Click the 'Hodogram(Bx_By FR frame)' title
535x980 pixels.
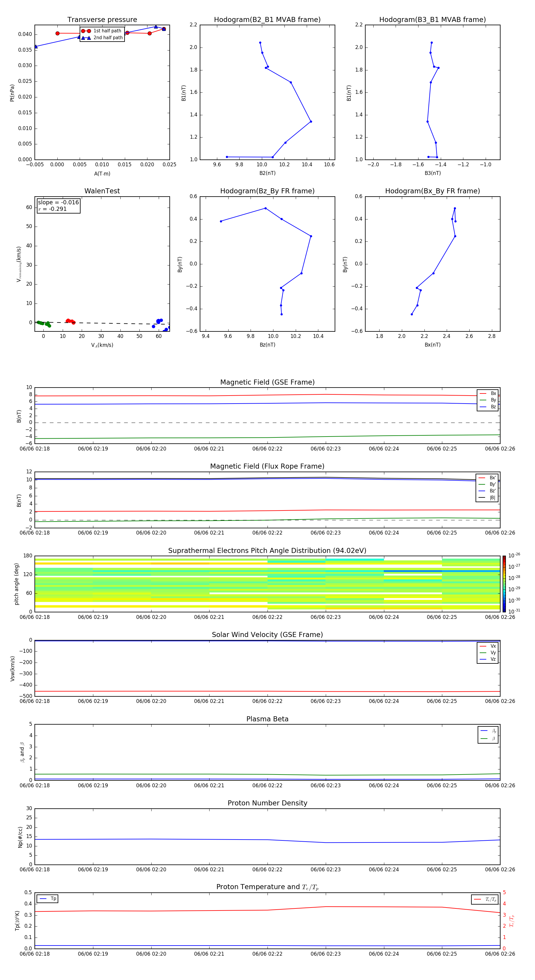[x=432, y=191]
